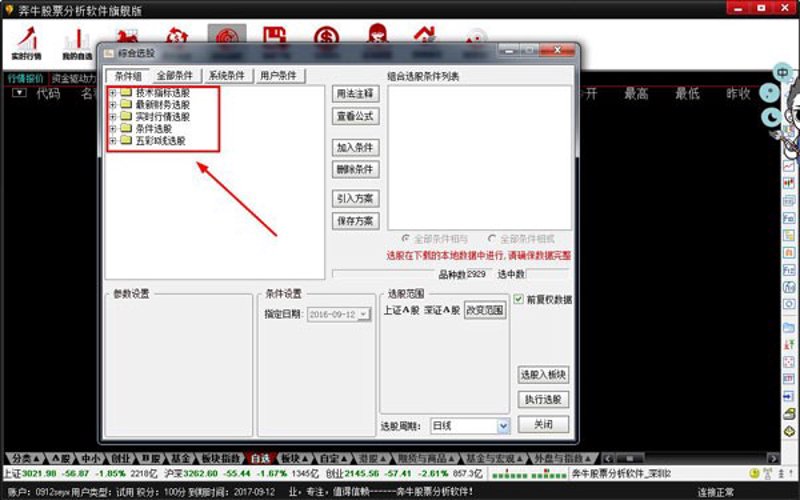Click the 中 floating language bubble
The width and height of the screenshot is (800, 500).
pos(782,73)
